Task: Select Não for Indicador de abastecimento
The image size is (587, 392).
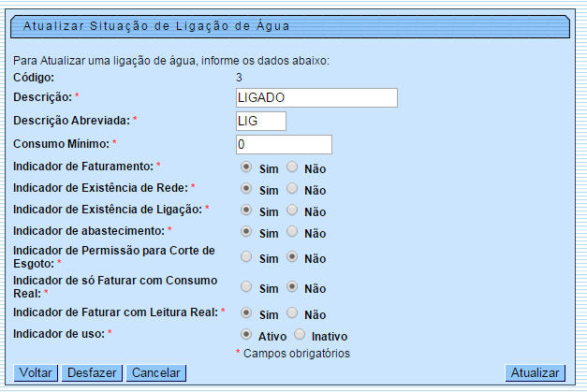Action: pos(293,231)
